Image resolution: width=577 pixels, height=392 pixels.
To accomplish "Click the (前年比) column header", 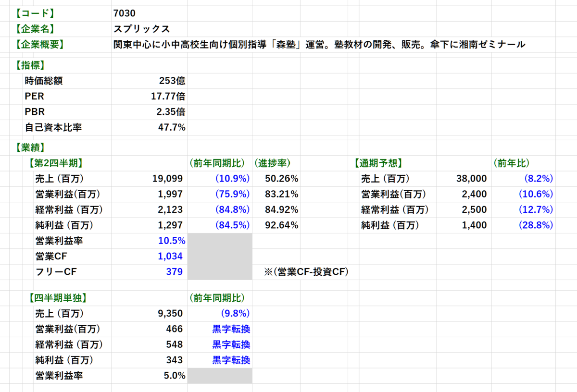I will (512, 163).
